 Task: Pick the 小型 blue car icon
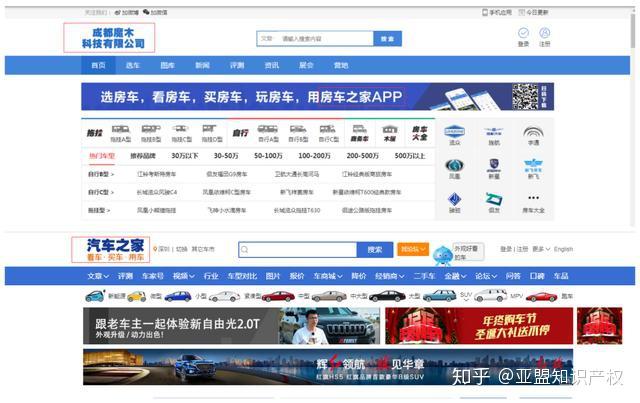(x=178, y=296)
